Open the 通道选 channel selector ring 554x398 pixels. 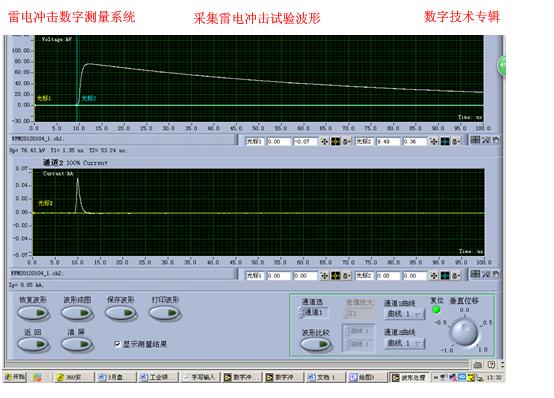click(x=314, y=312)
